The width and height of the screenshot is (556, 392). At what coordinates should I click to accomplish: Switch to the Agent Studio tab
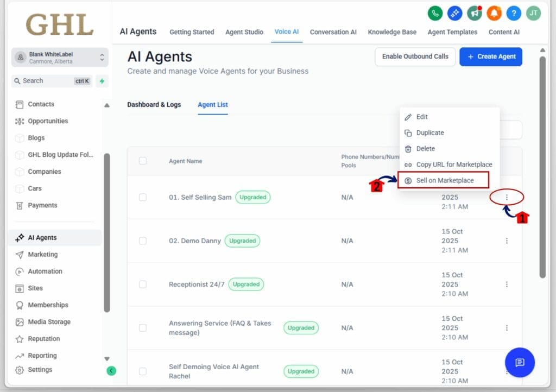coord(244,32)
